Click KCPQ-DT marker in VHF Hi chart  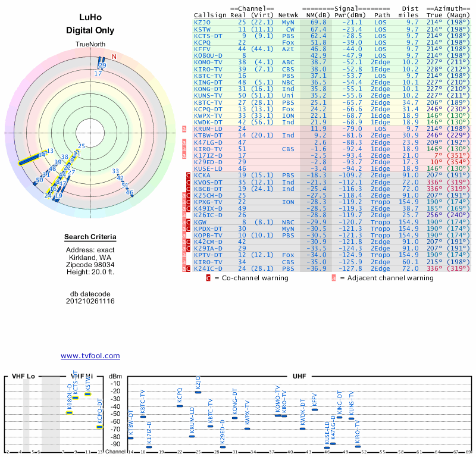coord(100,427)
